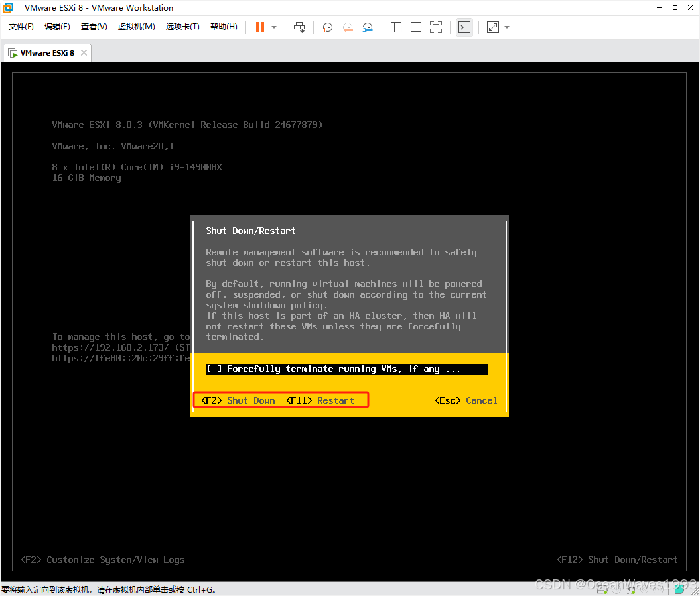Screen dimensions: 700x596
Task: Close the VMware ESXi 8 tab
Action: (x=84, y=53)
